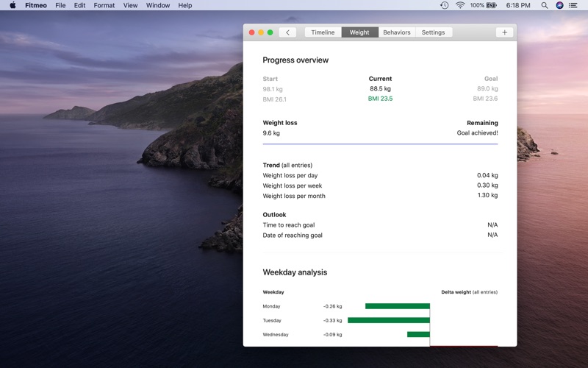Click the 0.04 kg daily loss value

(x=487, y=175)
